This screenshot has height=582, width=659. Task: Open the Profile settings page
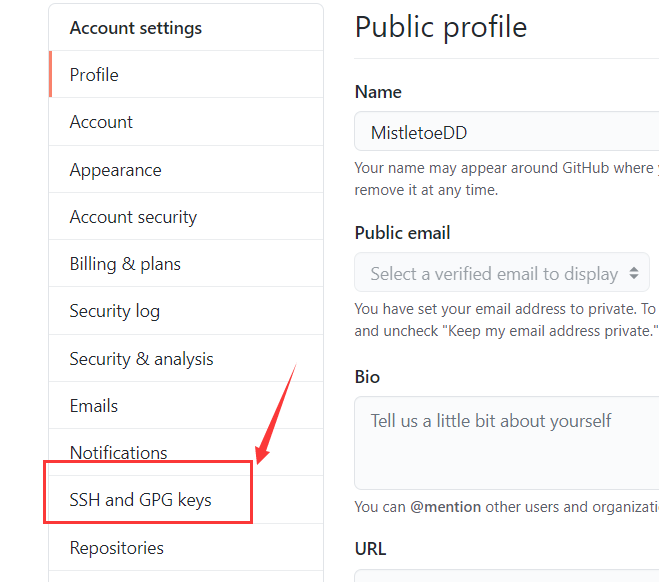click(94, 75)
